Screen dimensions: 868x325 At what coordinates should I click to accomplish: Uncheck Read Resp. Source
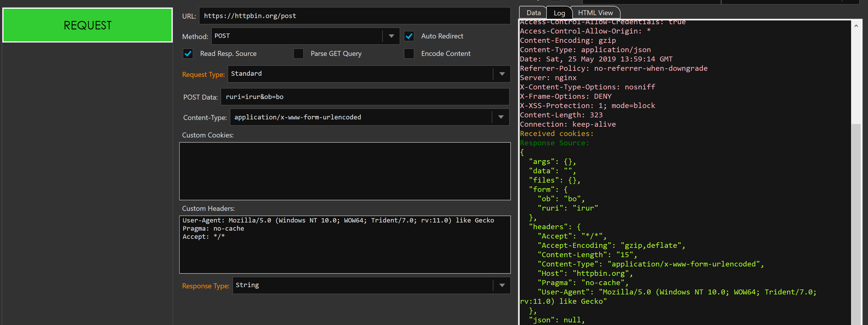(188, 53)
